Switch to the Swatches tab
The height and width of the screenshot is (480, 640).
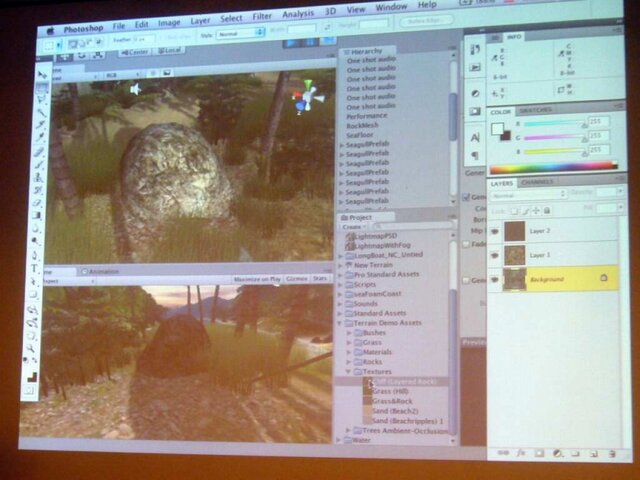pos(536,110)
